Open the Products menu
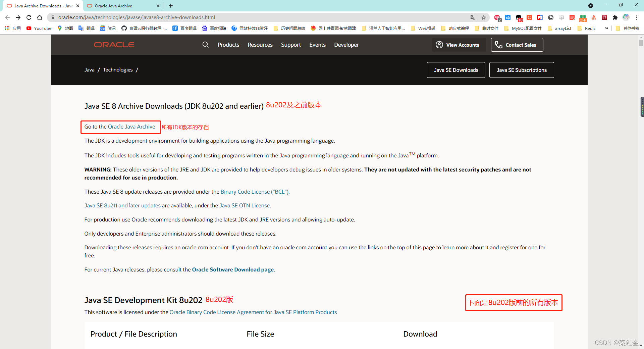This screenshot has width=644, height=349. (x=228, y=45)
